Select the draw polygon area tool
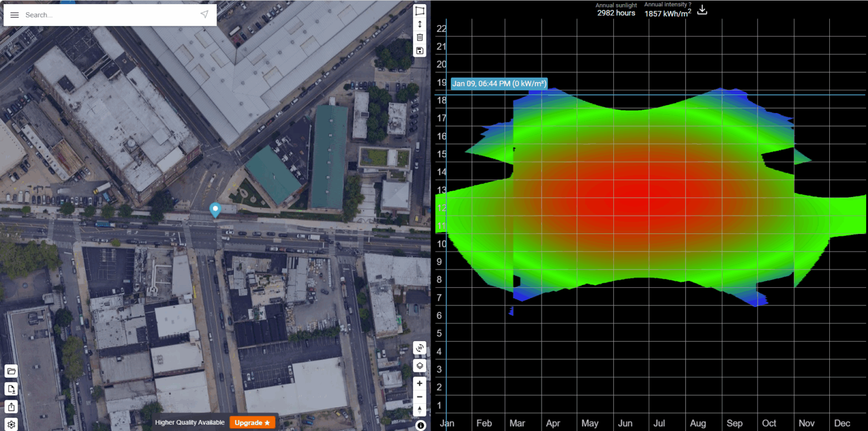The height and width of the screenshot is (431, 868). point(420,11)
